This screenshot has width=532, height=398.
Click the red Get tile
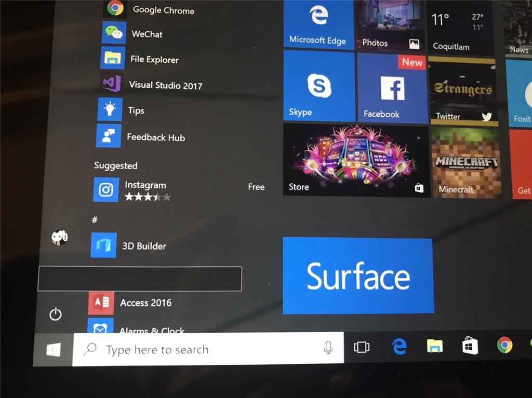click(522, 164)
